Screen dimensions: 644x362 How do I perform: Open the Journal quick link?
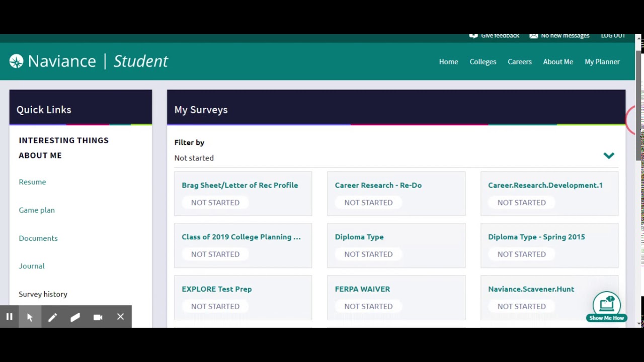[x=32, y=266]
